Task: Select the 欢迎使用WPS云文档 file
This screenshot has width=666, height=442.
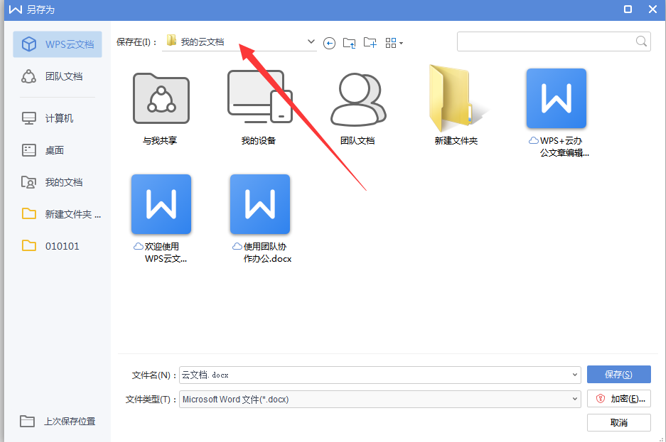Action: point(160,218)
